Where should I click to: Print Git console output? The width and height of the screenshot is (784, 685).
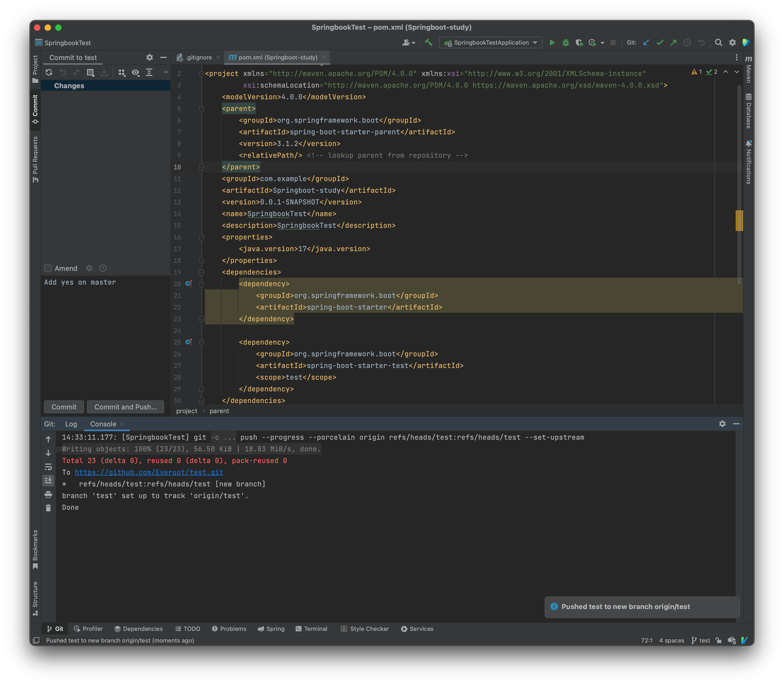[x=48, y=495]
